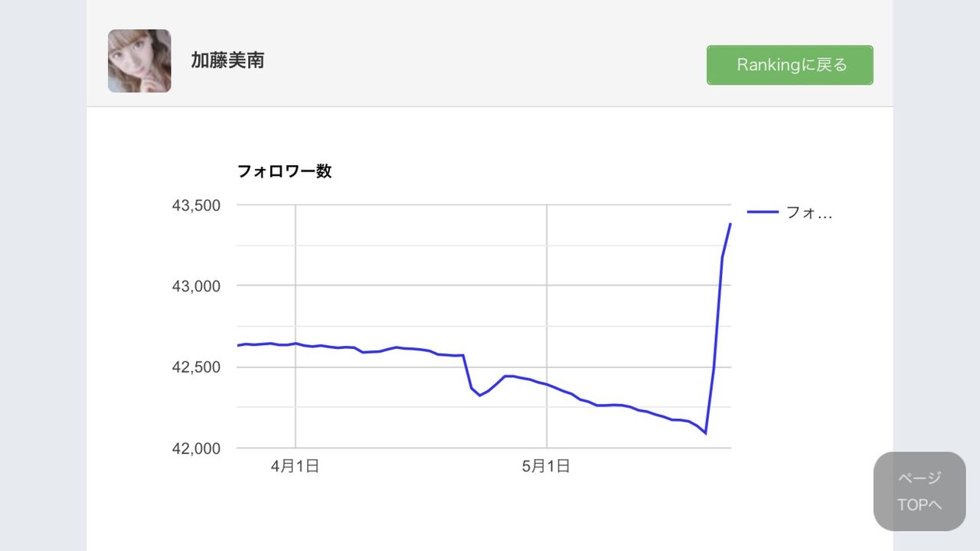This screenshot has width=980, height=551.
Task: Click the 42,500 y-axis label
Action: pyautogui.click(x=196, y=367)
